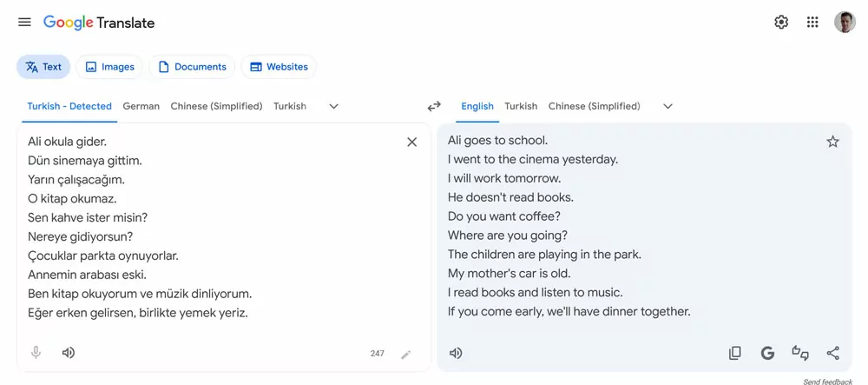The image size is (868, 385).
Task: Copy the translation to clipboard
Action: pos(734,354)
